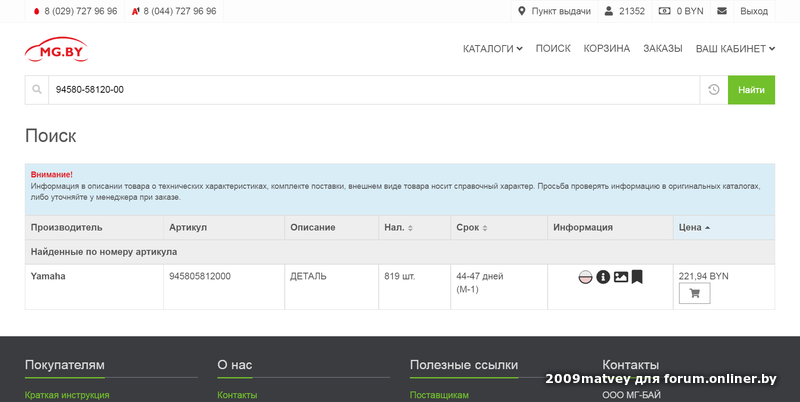This screenshot has height=402, width=800.
Task: Open the ЗАКАЗЫ menu item
Action: [662, 49]
